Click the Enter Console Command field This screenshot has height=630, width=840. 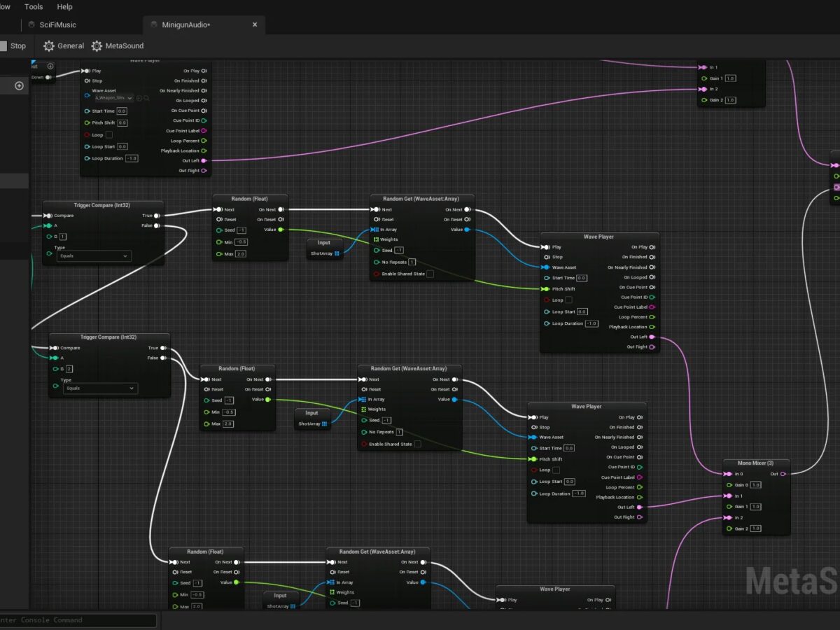78,620
